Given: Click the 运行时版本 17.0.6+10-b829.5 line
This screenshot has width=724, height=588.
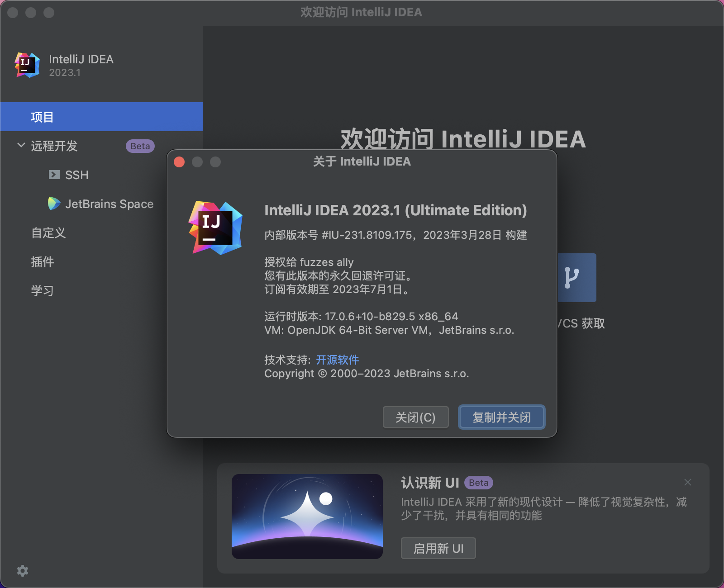Looking at the screenshot, I should tap(361, 317).
